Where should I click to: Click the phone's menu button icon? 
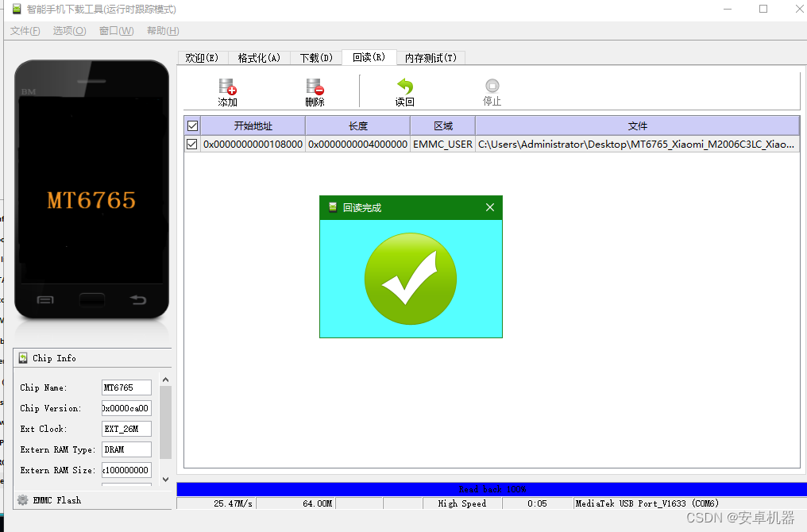click(x=45, y=299)
